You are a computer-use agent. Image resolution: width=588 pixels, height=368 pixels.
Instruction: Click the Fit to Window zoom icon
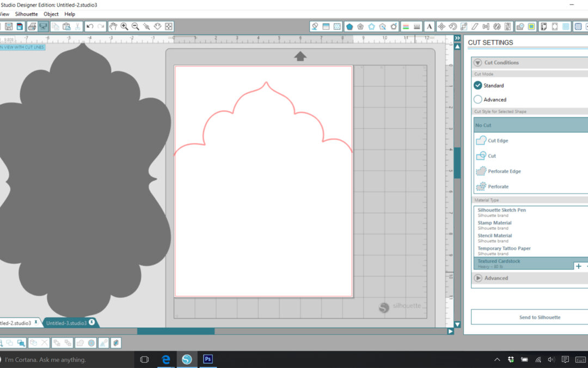click(169, 26)
